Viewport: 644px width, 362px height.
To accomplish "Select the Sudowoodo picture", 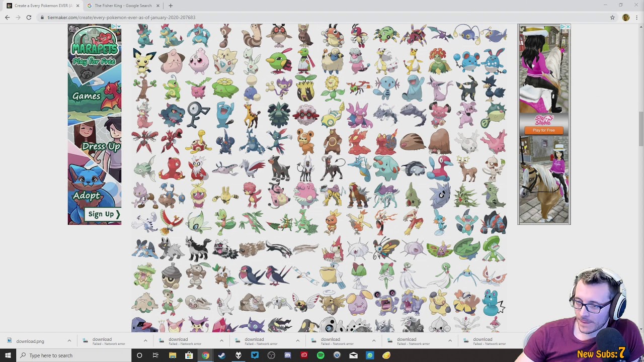I will (x=145, y=88).
